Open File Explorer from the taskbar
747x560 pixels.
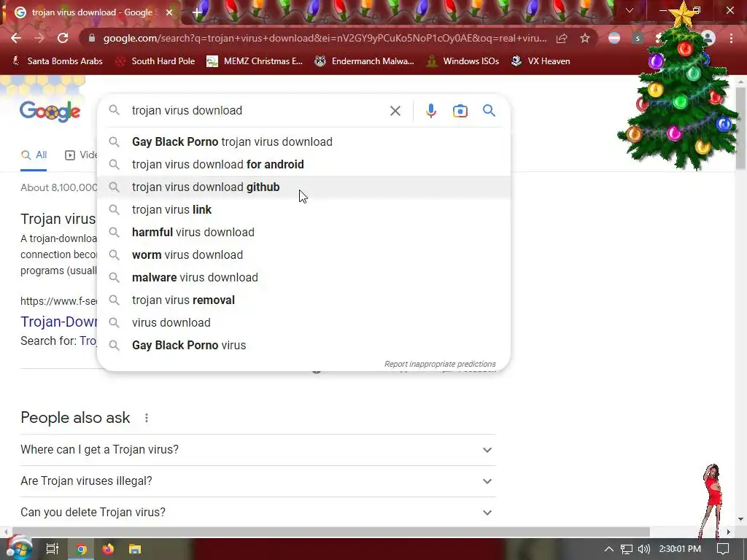(x=135, y=549)
